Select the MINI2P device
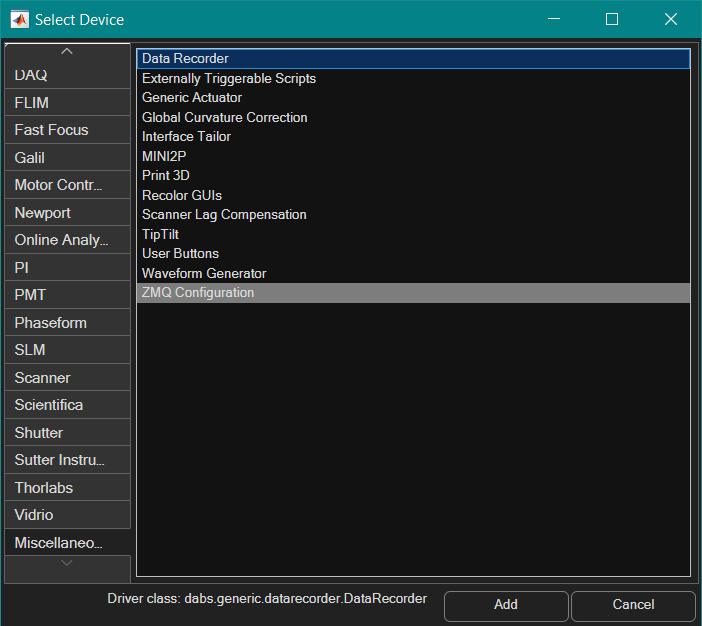 point(413,156)
